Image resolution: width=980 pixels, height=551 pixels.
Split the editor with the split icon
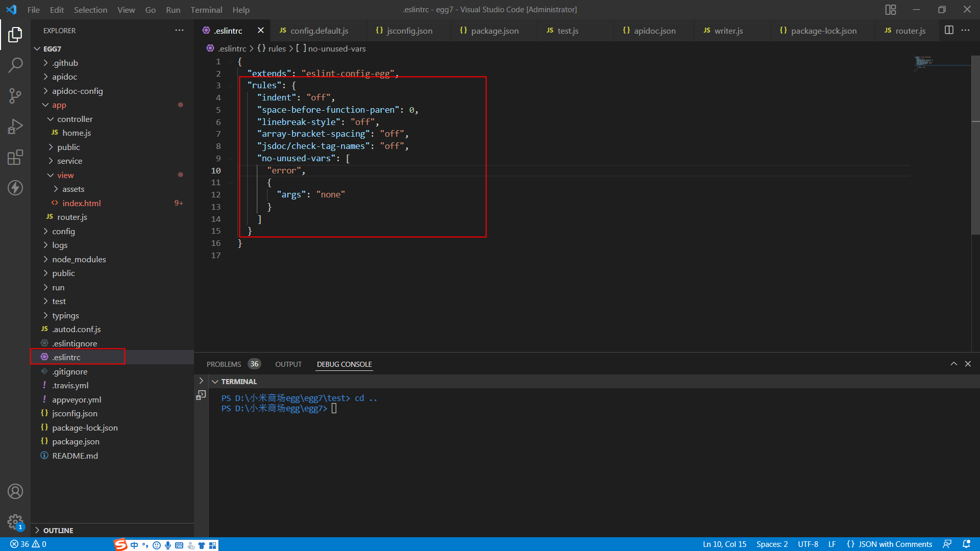[x=949, y=30]
